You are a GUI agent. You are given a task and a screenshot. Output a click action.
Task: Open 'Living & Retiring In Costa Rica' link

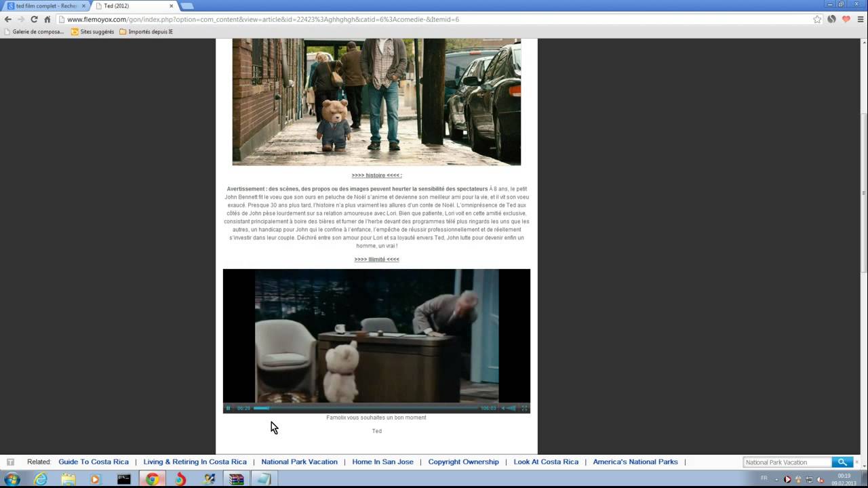195,462
